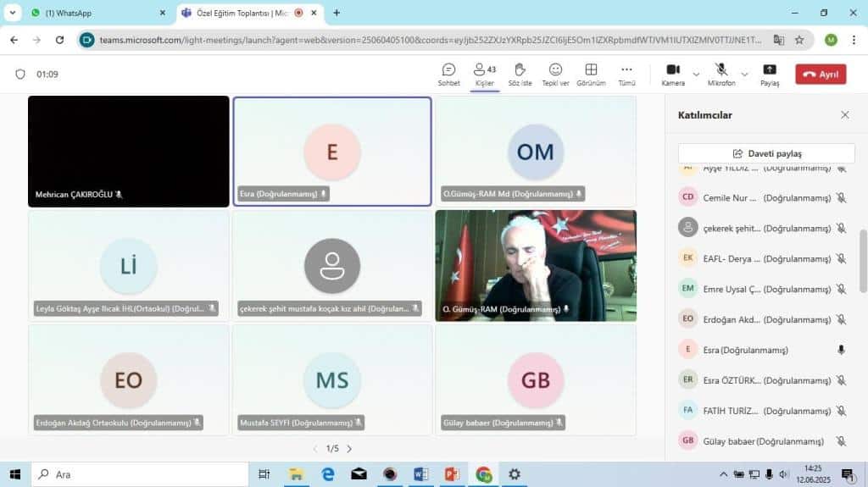Bookmark this page with the star
This screenshot has width=868, height=487.
(x=799, y=40)
